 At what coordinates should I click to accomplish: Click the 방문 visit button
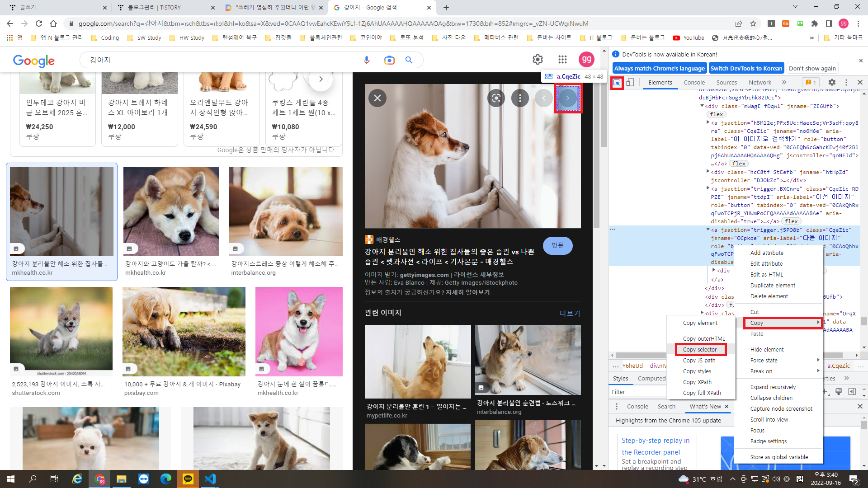pyautogui.click(x=557, y=245)
